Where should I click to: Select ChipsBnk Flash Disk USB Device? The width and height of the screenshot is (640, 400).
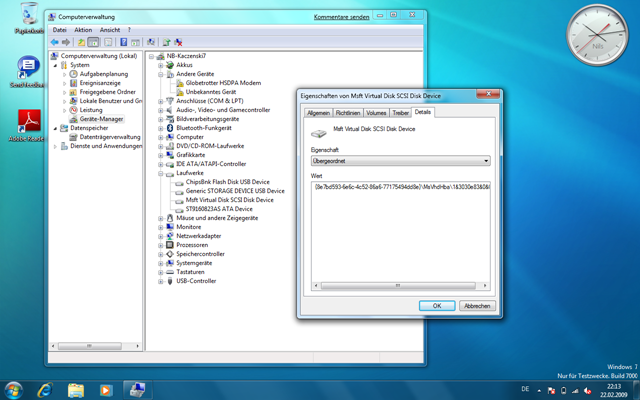[x=227, y=182]
